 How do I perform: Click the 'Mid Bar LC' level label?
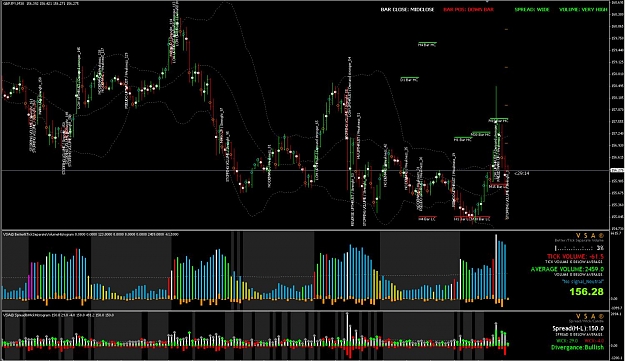[497, 186]
